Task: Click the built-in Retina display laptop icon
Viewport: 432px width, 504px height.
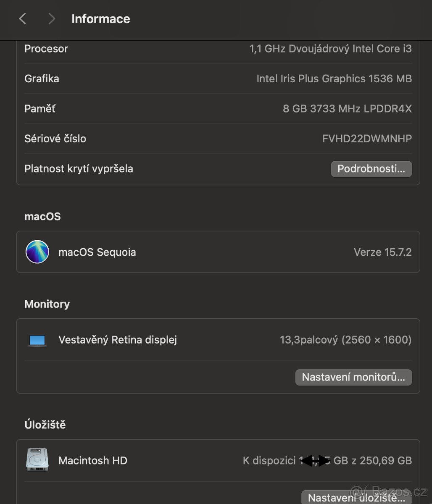Action: click(x=37, y=340)
